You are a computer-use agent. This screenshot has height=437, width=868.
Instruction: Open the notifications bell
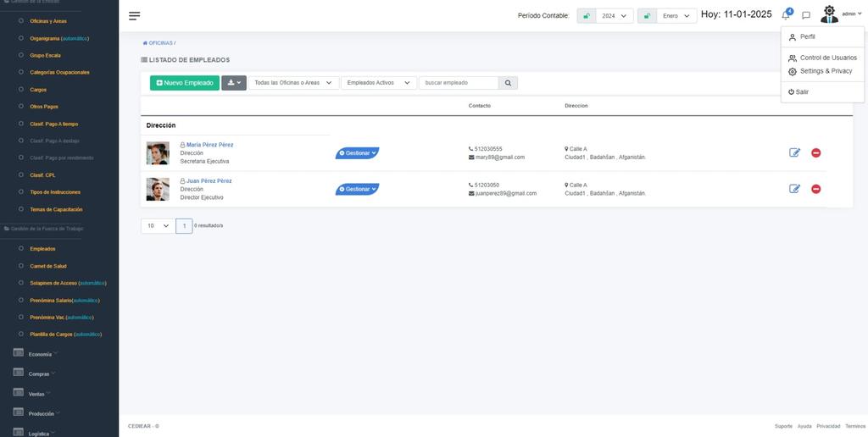point(786,15)
